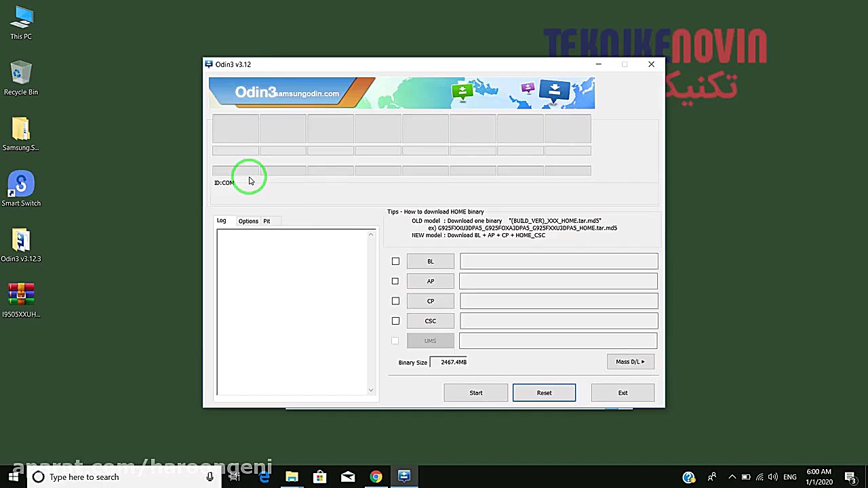Open Task View from the taskbar

(x=235, y=477)
